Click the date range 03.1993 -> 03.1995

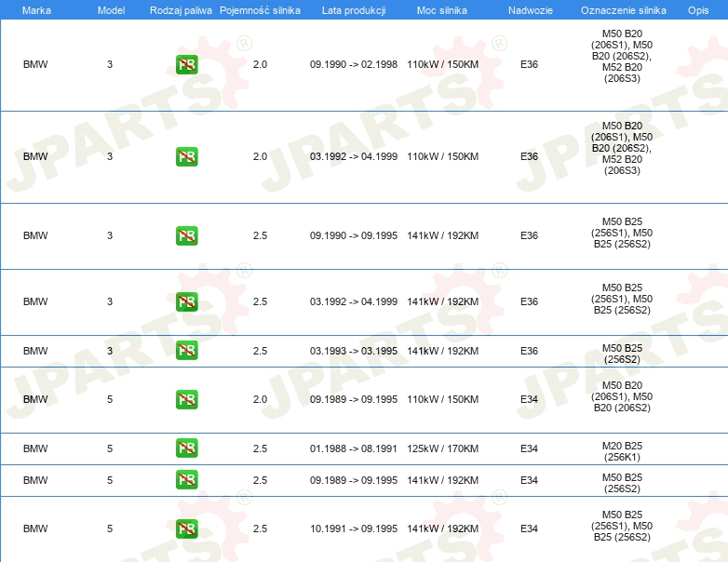pos(354,351)
